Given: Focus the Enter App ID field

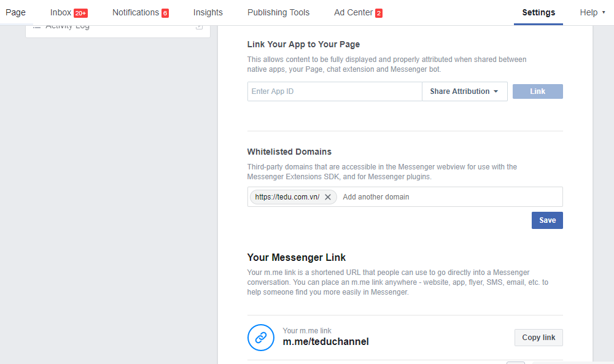Looking at the screenshot, I should click(x=335, y=91).
